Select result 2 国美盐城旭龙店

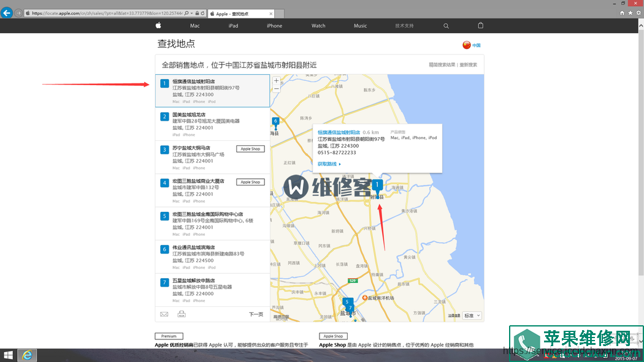click(212, 124)
